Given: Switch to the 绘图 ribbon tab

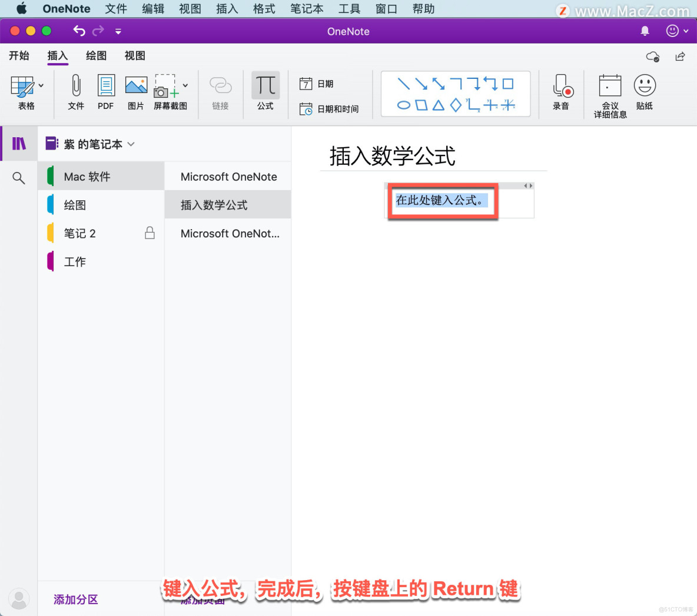Looking at the screenshot, I should [95, 55].
